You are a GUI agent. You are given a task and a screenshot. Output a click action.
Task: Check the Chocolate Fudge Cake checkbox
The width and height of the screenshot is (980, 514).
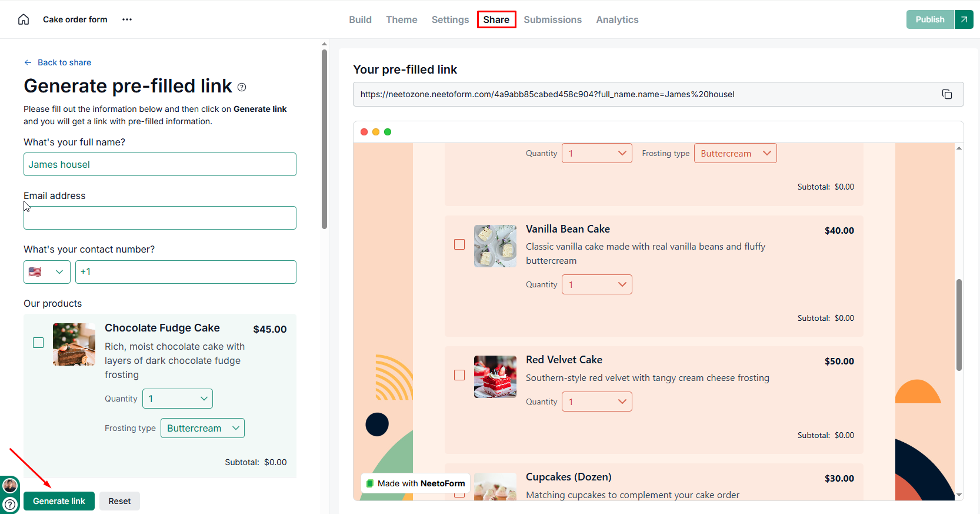click(x=38, y=343)
